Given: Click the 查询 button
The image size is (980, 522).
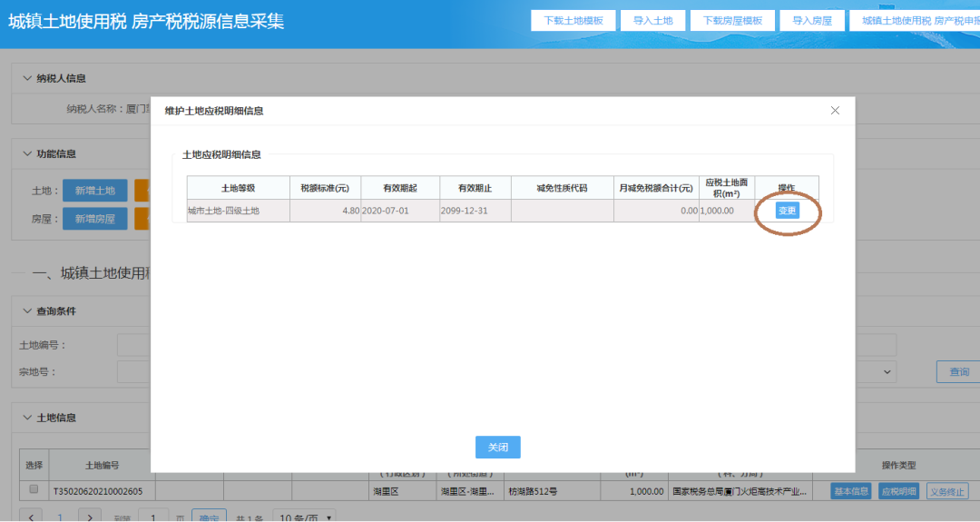Looking at the screenshot, I should 958,372.
